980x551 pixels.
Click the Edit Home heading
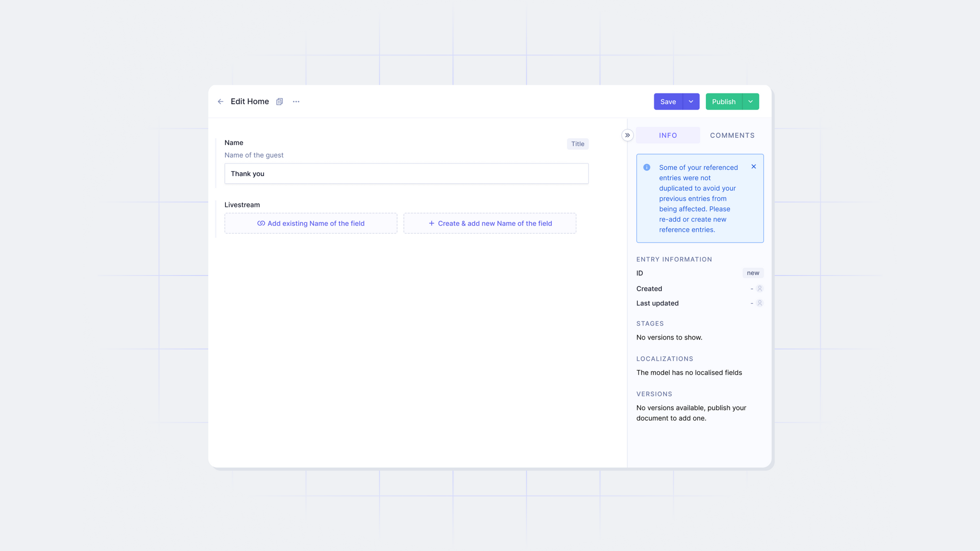click(x=250, y=101)
